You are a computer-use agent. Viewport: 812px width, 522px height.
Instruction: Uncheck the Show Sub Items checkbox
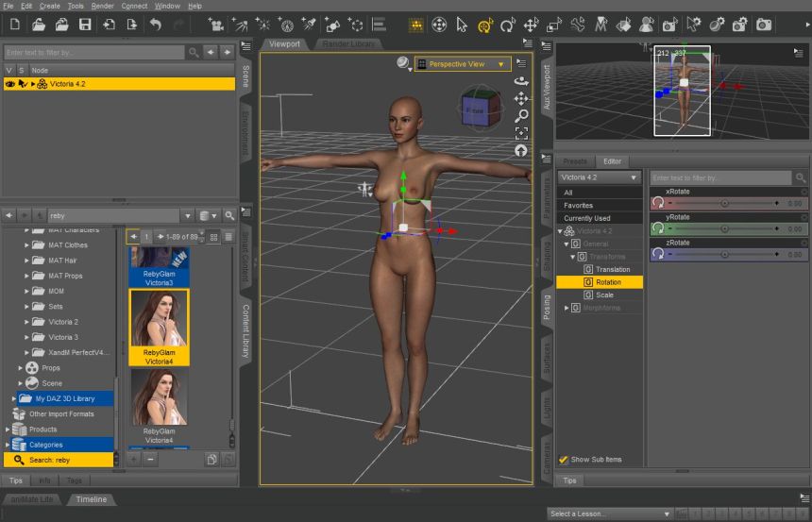[x=564, y=460]
